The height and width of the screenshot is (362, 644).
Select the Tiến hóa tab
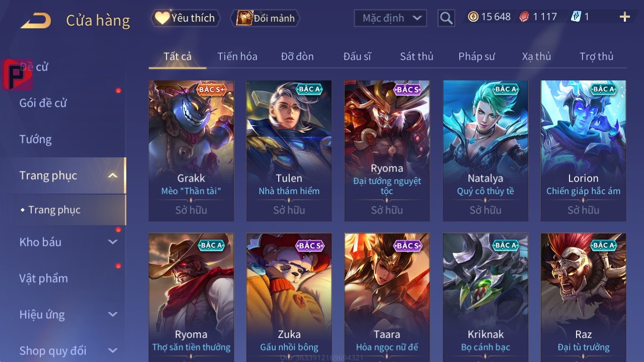237,56
